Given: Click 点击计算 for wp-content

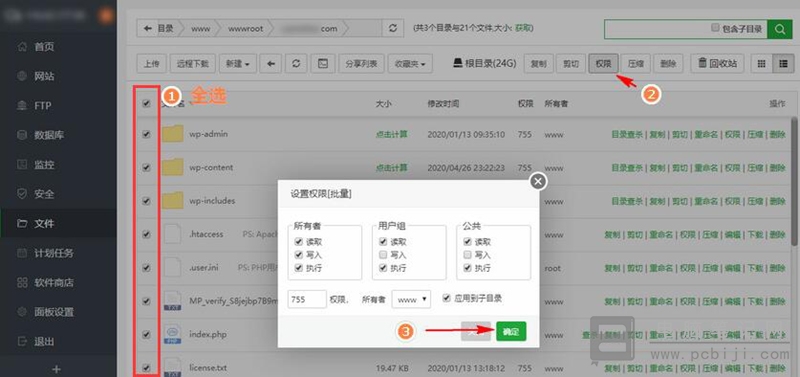Looking at the screenshot, I should point(392,168).
